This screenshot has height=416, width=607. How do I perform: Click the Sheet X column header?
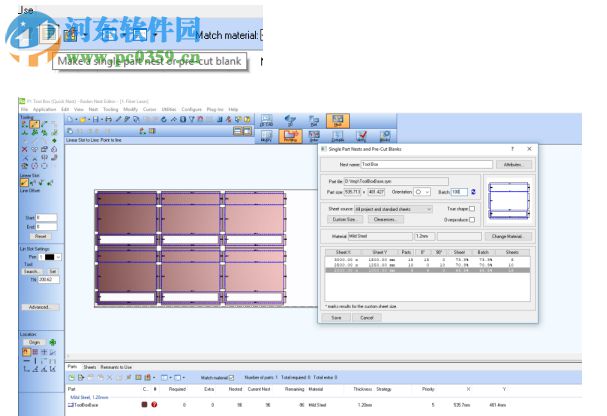click(343, 252)
